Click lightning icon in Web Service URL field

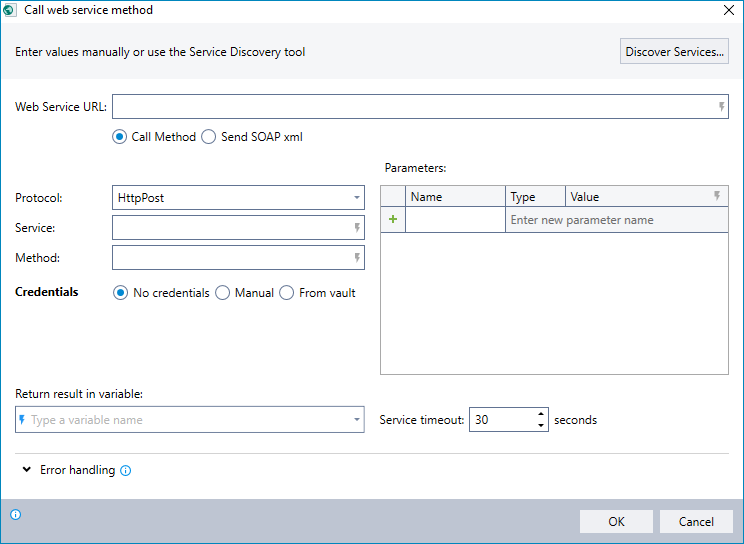(x=721, y=107)
